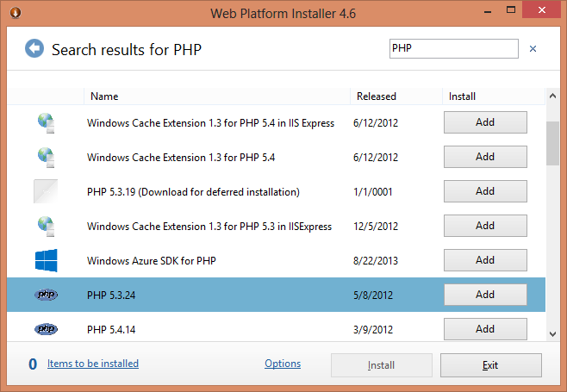Viewport: 567px width, 392px height.
Task: Add Windows Cache Extension 1.3 for PHP 5.4 in IIS Express
Action: click(485, 122)
